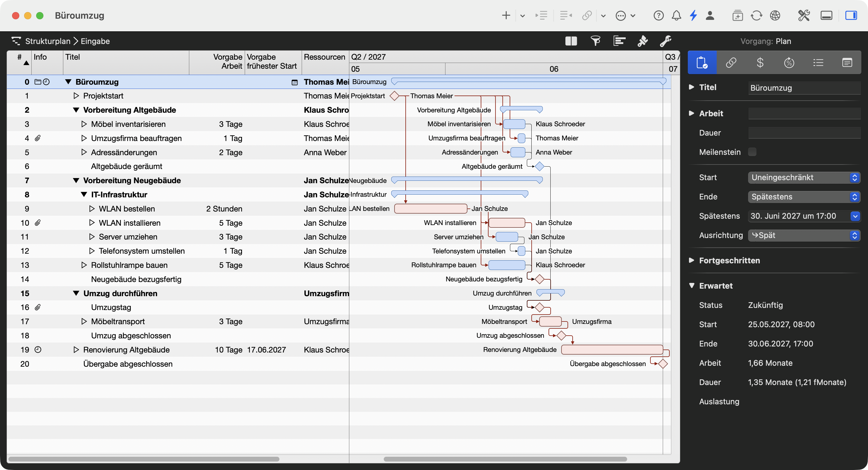The width and height of the screenshot is (868, 470).
Task: Collapse the IT-Infrastruktur group
Action: 84,195
